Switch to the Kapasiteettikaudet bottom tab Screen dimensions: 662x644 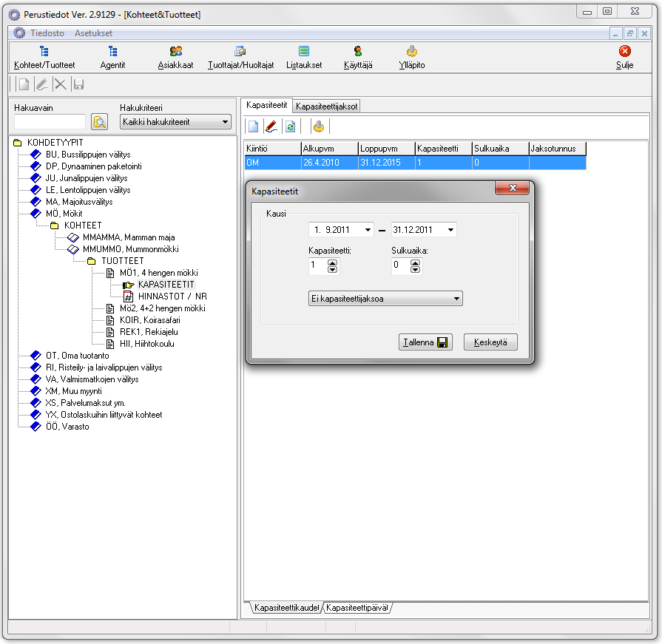(287, 608)
